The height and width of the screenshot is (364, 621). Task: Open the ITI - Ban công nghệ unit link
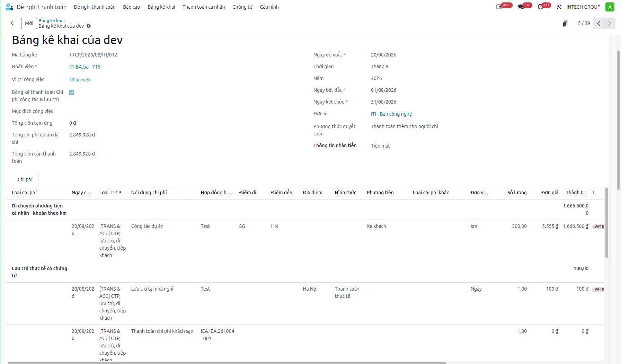coord(391,114)
